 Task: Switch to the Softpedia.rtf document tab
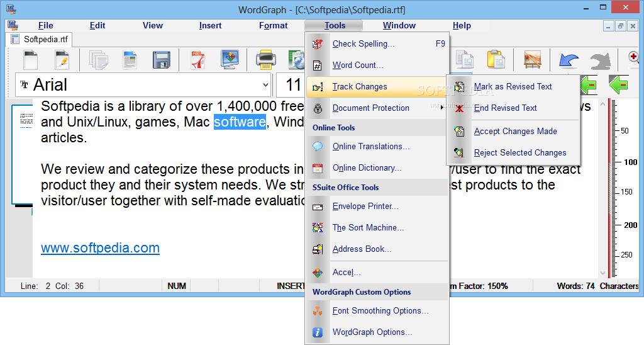(40, 40)
